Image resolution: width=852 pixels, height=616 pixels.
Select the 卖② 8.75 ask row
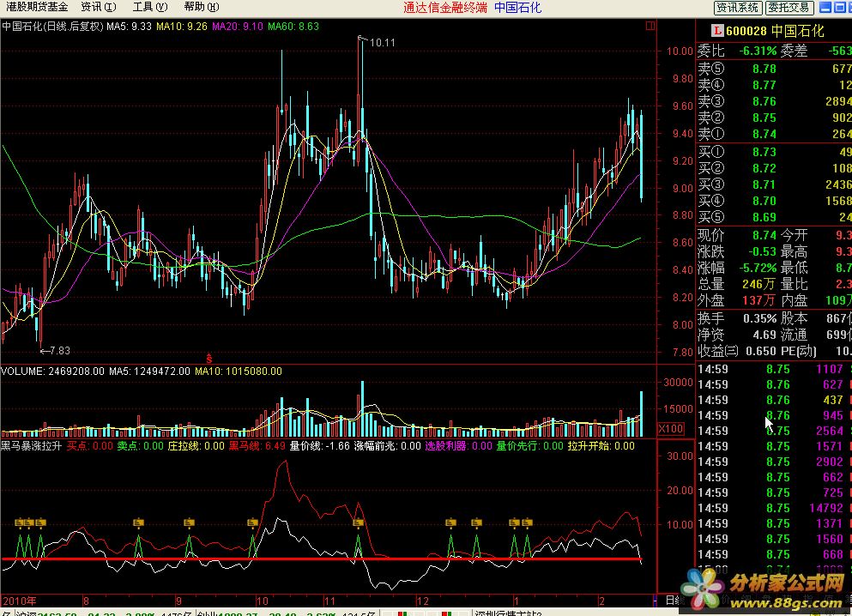point(774,118)
